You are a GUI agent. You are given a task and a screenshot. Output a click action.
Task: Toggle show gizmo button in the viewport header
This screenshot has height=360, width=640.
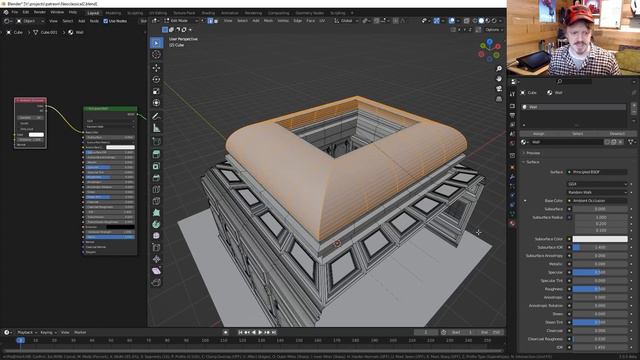tap(436, 21)
